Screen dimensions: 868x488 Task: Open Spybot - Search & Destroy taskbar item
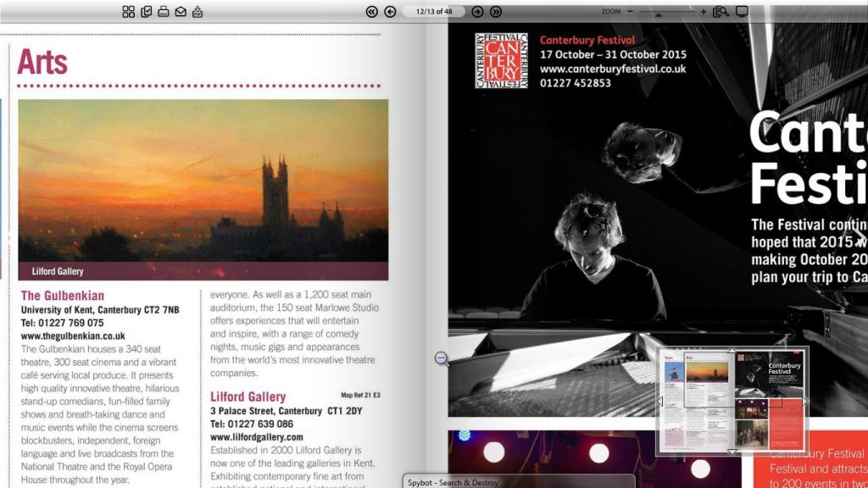click(x=519, y=481)
